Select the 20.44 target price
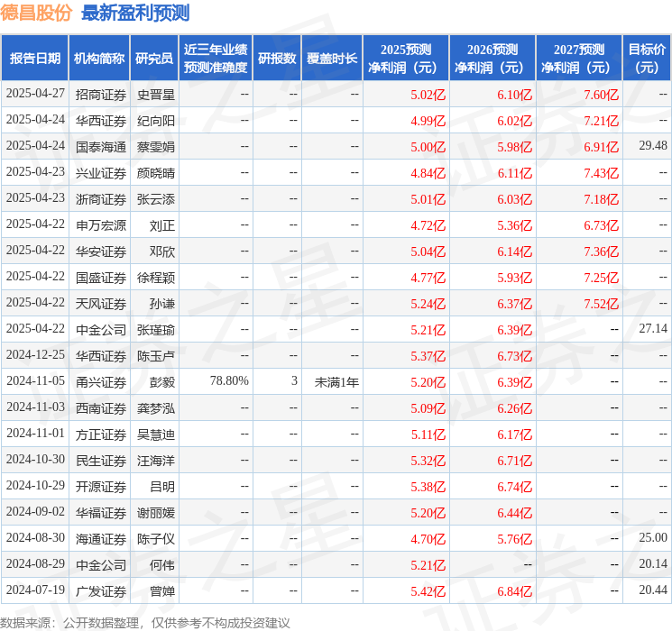This screenshot has width=672, height=631. tap(653, 590)
